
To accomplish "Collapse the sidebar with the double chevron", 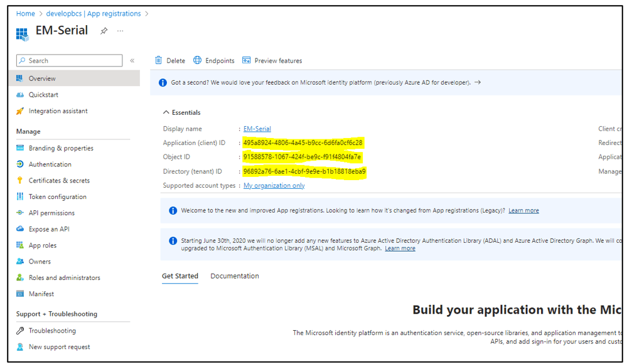I will click(132, 61).
